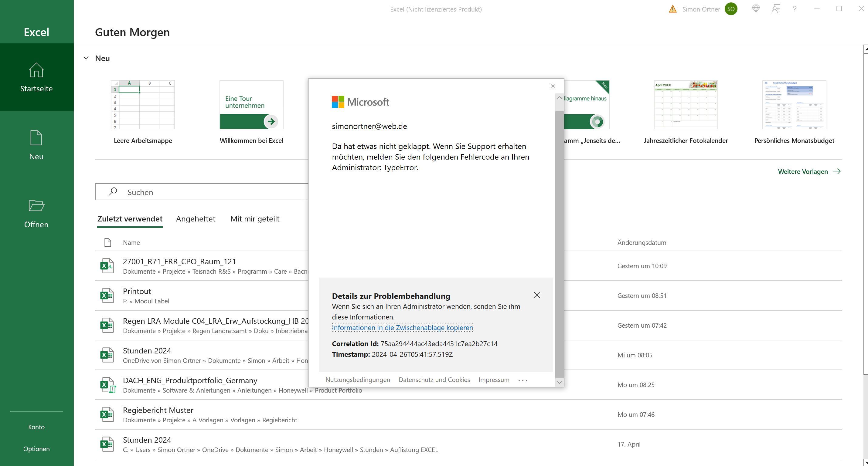This screenshot has height=466, width=868.
Task: Expand the three dots footer menu
Action: tap(523, 380)
